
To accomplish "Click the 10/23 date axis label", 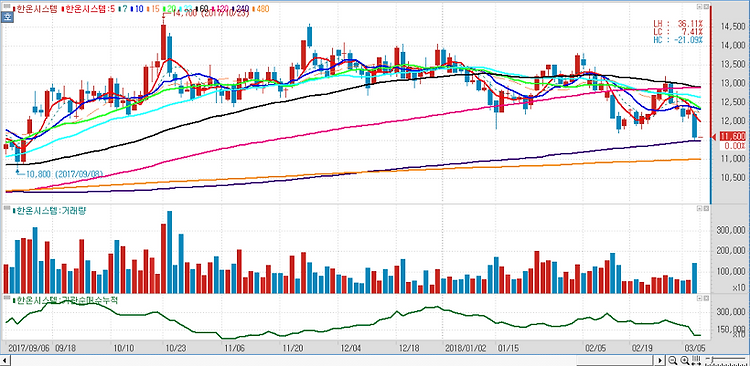I will pos(175,347).
